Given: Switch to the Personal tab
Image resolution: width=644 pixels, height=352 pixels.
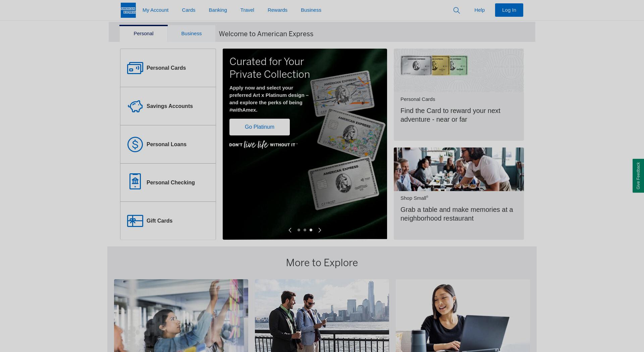Looking at the screenshot, I should coord(144,34).
